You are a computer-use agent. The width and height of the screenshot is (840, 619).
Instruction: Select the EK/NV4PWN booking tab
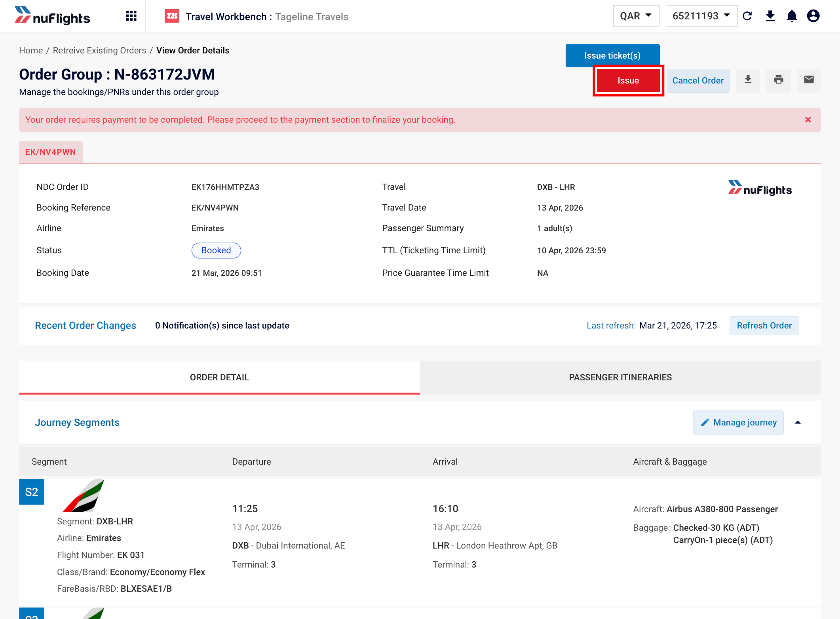point(51,152)
